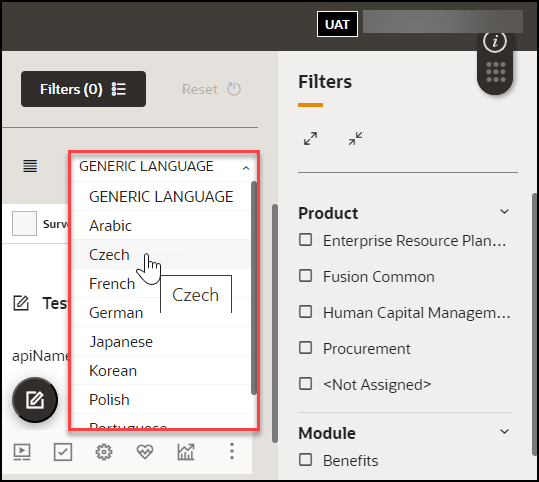
Task: Select German language option
Action: click(x=116, y=313)
